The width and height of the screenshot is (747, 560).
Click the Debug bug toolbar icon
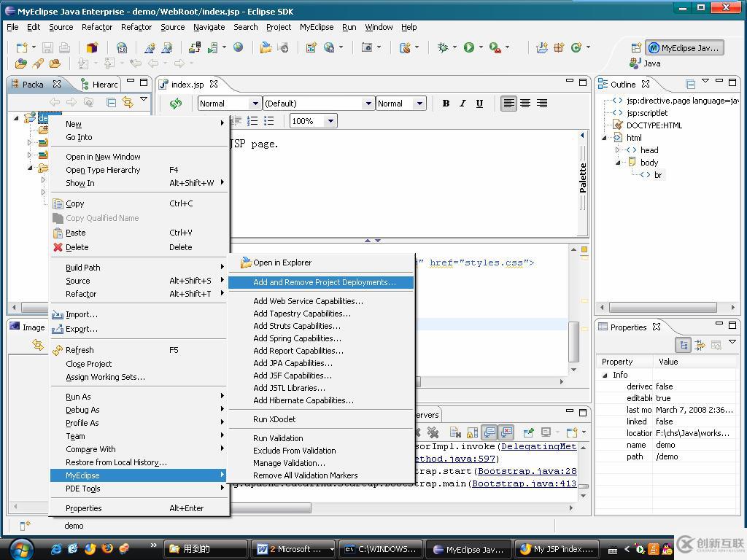point(443,47)
